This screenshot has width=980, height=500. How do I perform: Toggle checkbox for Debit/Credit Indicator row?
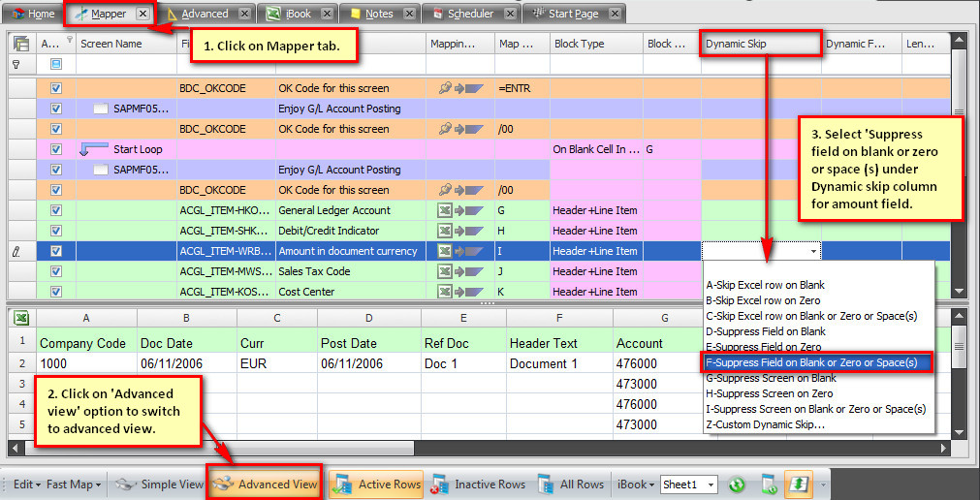pyautogui.click(x=55, y=231)
